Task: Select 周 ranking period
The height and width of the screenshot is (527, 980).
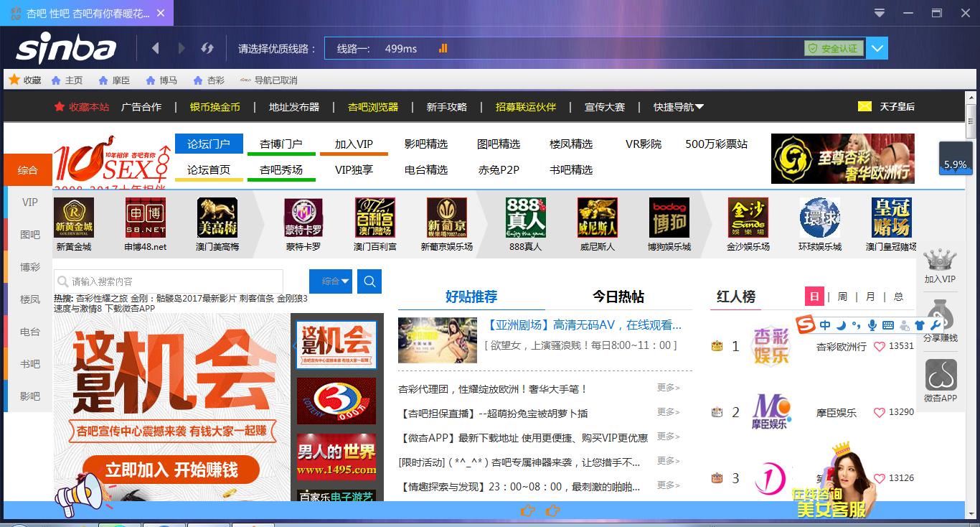Action: click(842, 297)
